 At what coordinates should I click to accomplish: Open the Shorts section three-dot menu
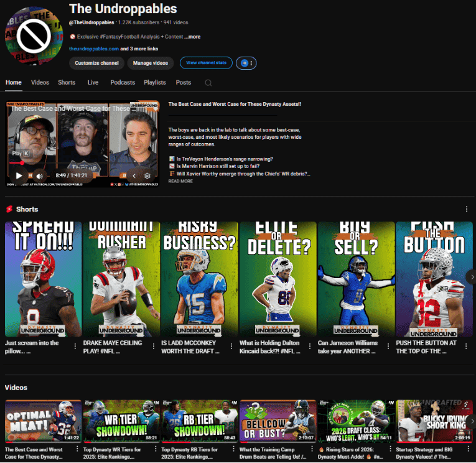[x=467, y=209]
